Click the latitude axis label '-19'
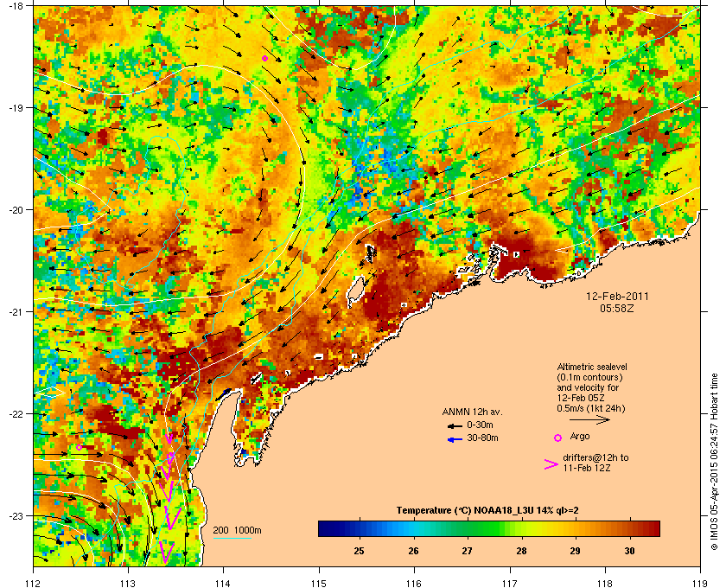The width and height of the screenshot is (726, 588). pos(16,107)
